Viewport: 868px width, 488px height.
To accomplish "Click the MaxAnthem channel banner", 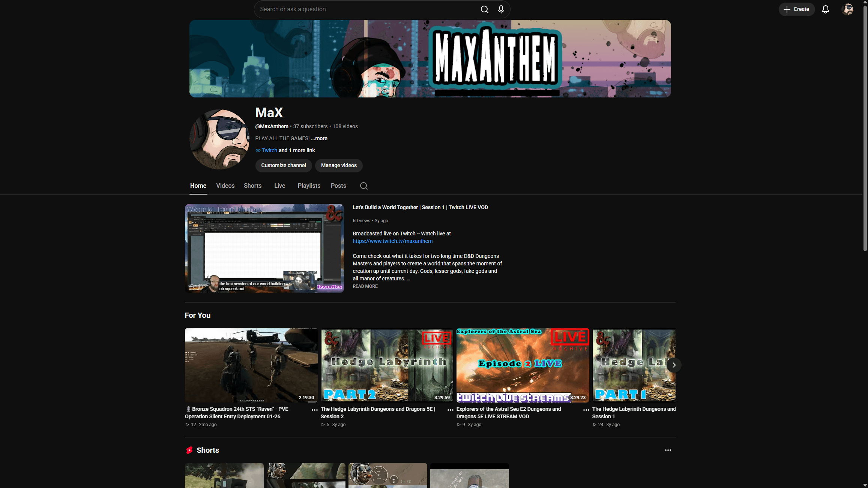I will (x=430, y=59).
